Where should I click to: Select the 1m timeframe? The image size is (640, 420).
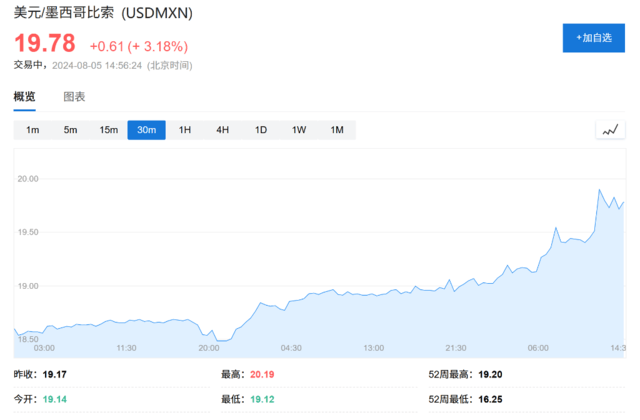[32, 130]
